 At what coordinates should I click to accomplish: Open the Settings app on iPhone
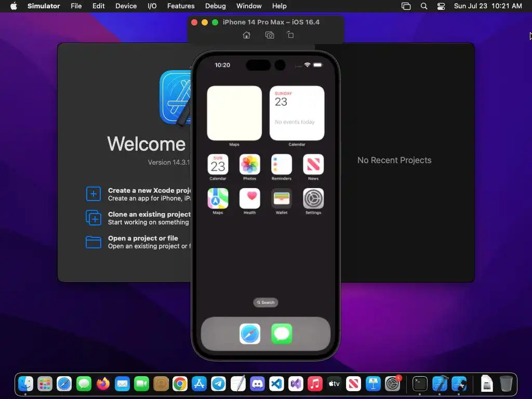(313, 198)
